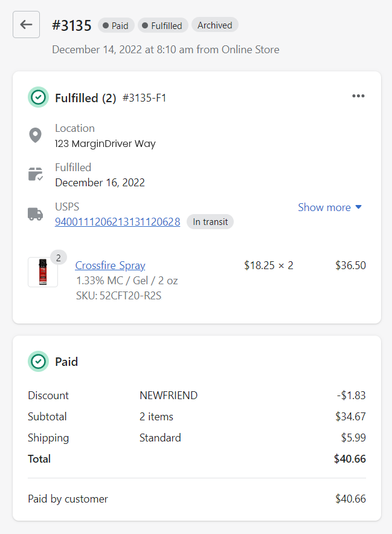Toggle the Fulfilled status badge
This screenshot has width=392, height=534.
[162, 25]
